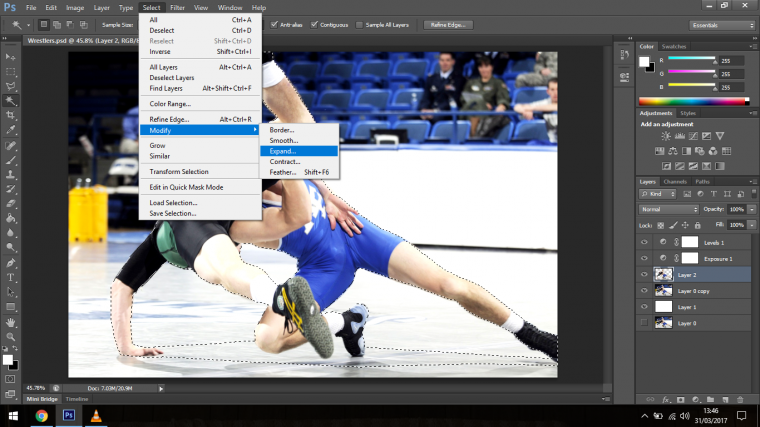
Task: Click the foreground color swatch in toolbox
Action: click(7, 360)
